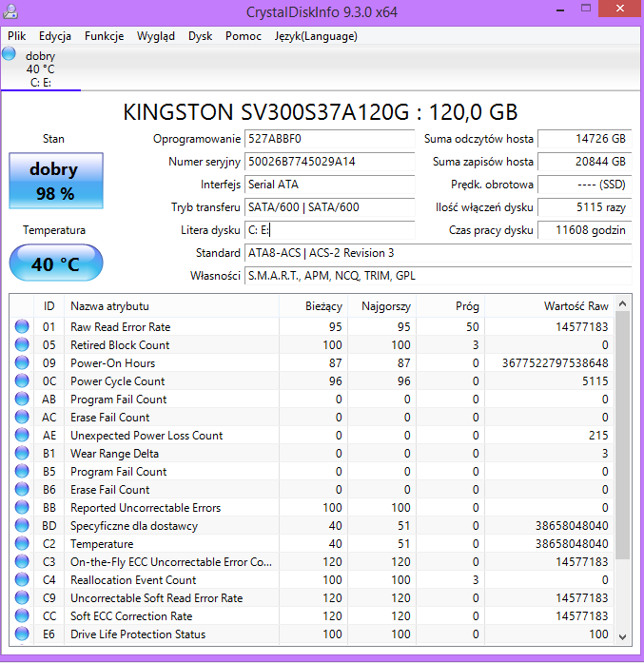Screen dimensions: 644x663
Task: Open the Funkcje menu
Action: 104,36
